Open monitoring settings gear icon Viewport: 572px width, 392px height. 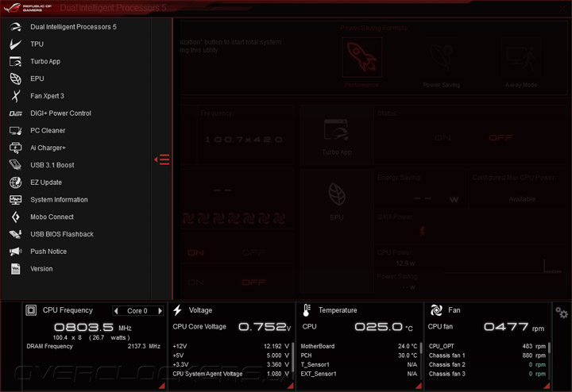562,313
